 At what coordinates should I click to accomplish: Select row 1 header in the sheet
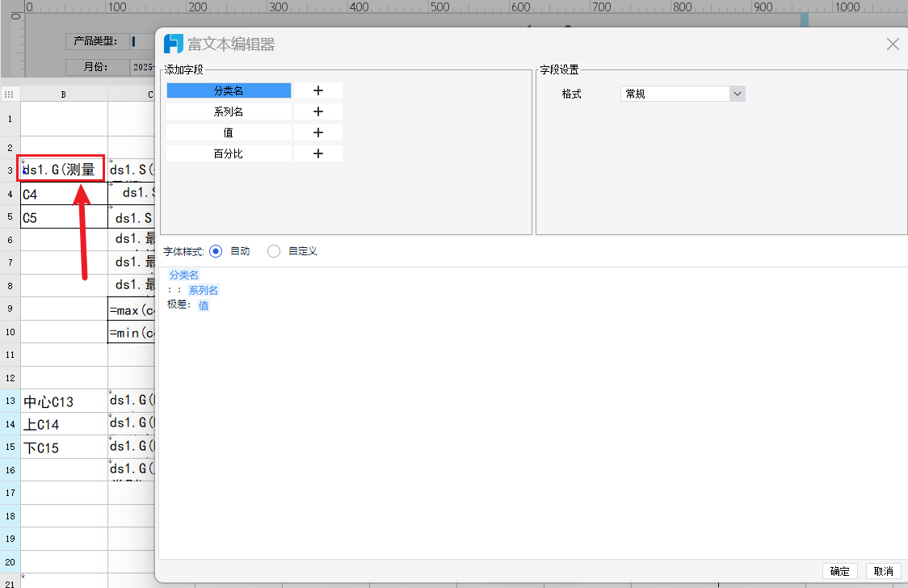point(10,119)
